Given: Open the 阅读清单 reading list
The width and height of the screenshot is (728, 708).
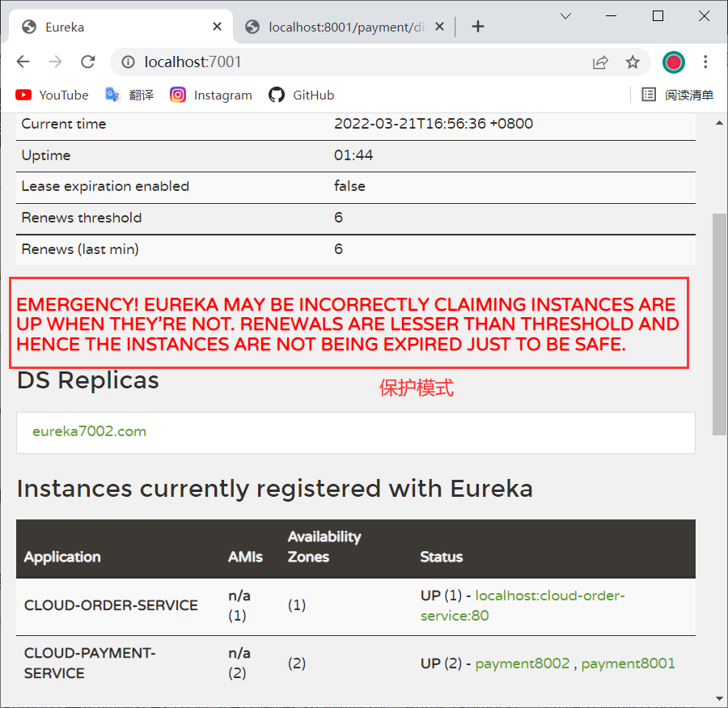Looking at the screenshot, I should pos(678,95).
